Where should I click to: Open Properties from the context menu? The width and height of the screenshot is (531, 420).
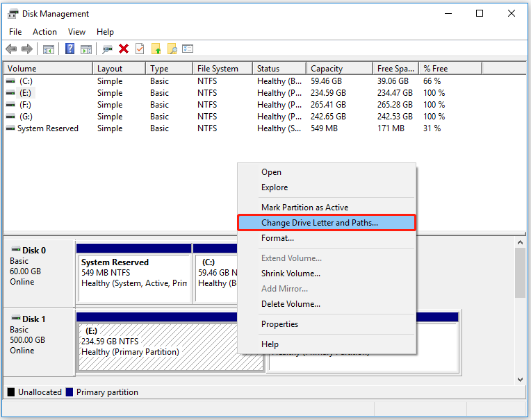coord(327,324)
